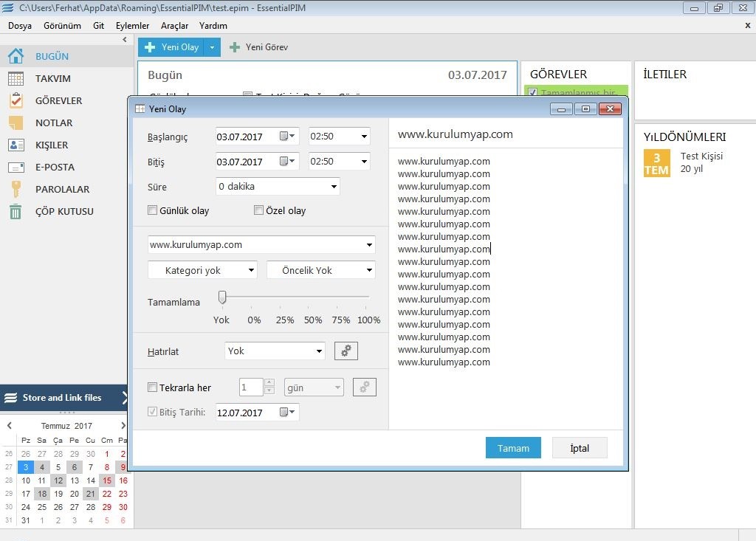
Task: Go to the previous month in mini calendar
Action: coord(9,425)
